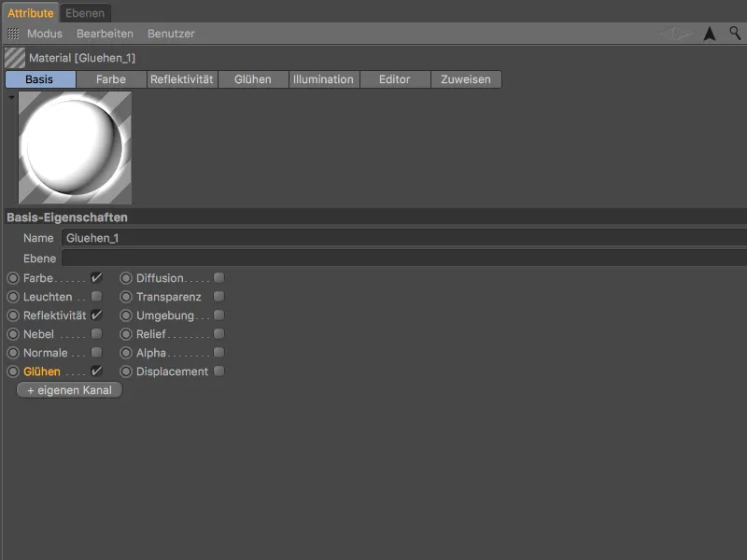The width and height of the screenshot is (747, 560).
Task: Click the circle button beside Transparenz
Action: pos(126,297)
